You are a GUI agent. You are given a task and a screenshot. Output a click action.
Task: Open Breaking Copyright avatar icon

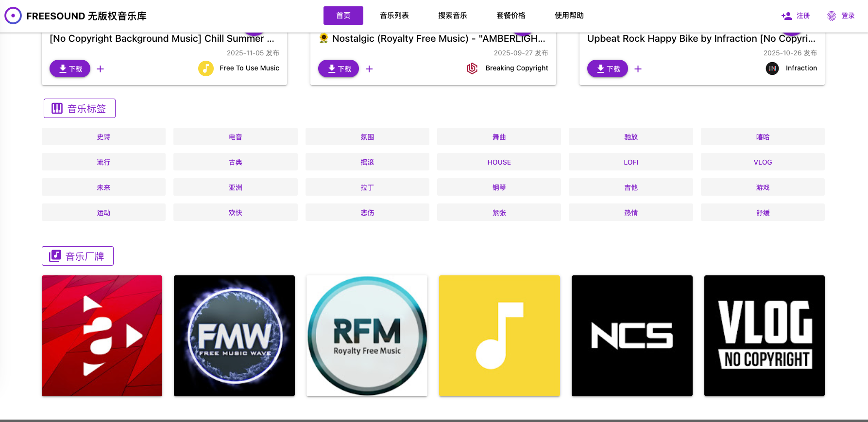pos(472,68)
